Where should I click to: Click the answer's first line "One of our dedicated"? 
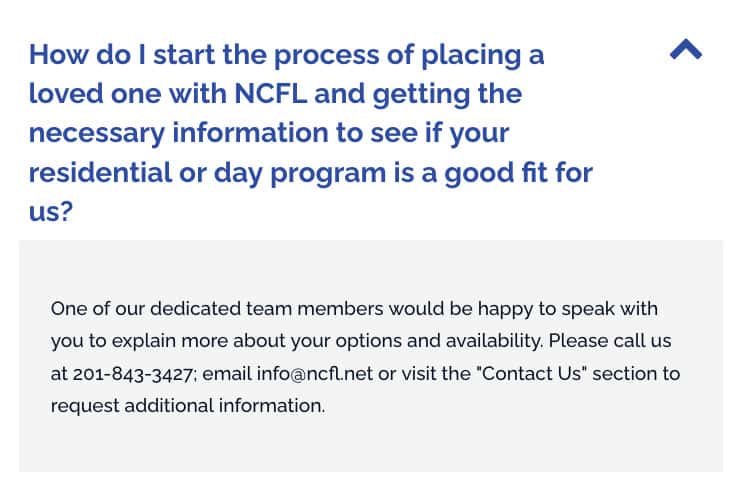click(x=145, y=309)
